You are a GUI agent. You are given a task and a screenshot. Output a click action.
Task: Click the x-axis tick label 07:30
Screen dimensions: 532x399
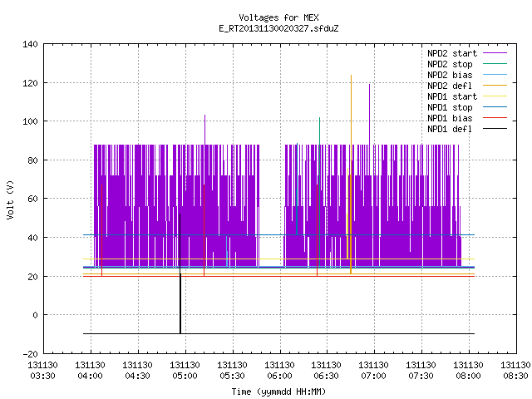(x=421, y=377)
